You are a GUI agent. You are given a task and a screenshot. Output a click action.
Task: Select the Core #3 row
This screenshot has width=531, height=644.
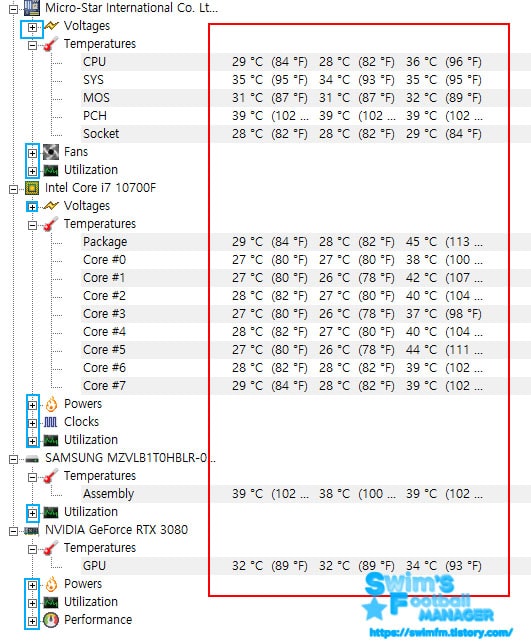[x=306, y=314]
